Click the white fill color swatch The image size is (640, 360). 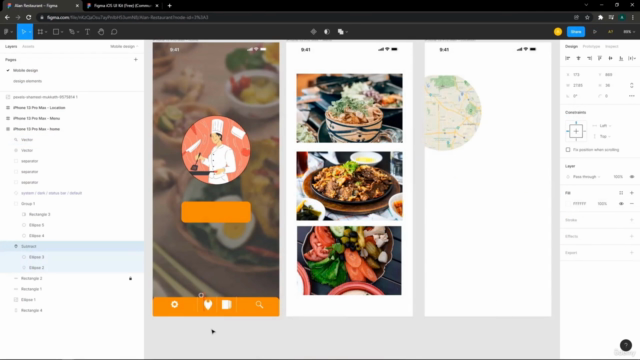(568, 204)
